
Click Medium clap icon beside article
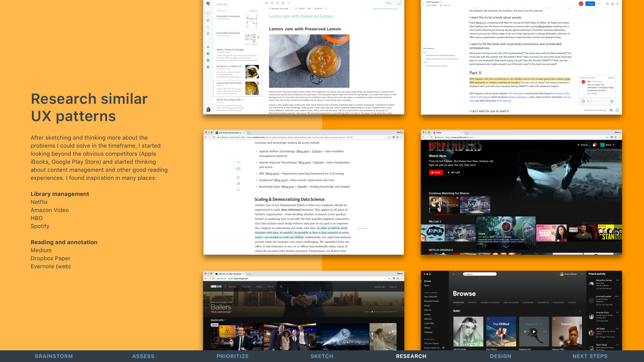click(238, 169)
